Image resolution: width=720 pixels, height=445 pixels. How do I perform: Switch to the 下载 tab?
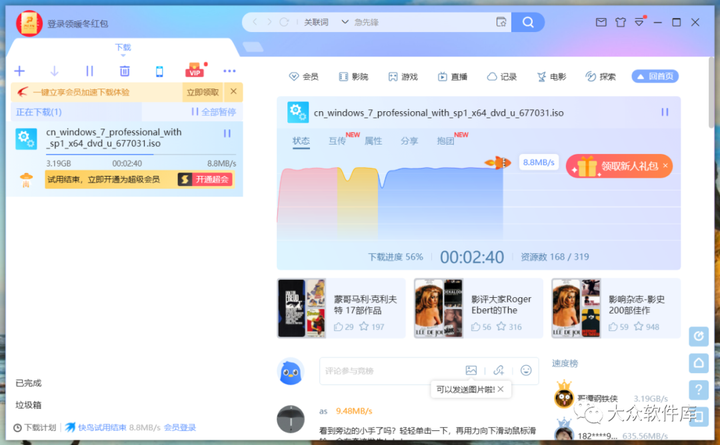pos(123,47)
